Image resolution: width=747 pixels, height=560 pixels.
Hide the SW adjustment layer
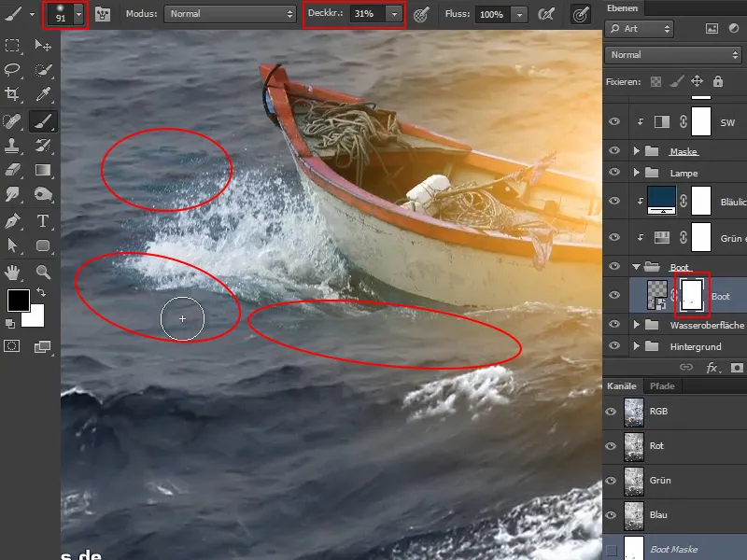click(614, 121)
